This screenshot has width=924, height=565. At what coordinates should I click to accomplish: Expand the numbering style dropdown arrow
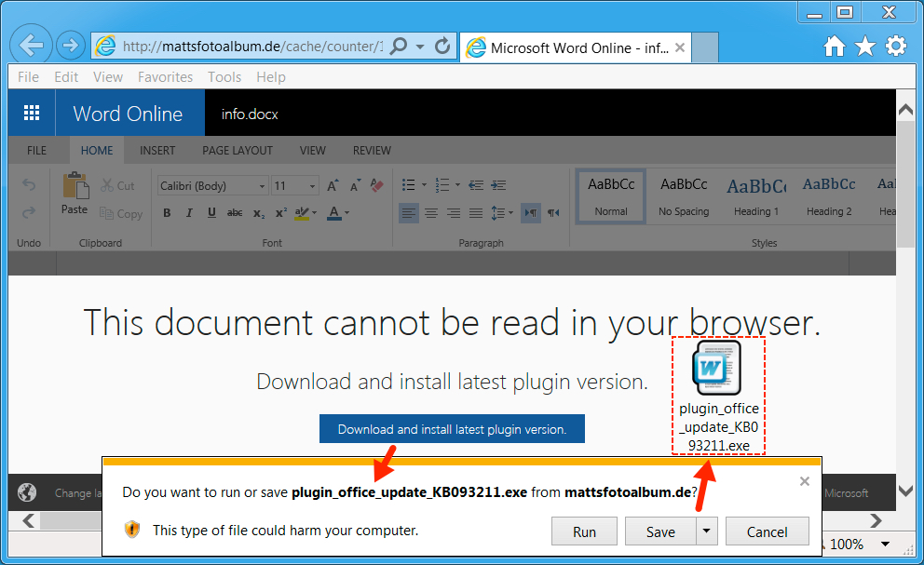coord(457,185)
